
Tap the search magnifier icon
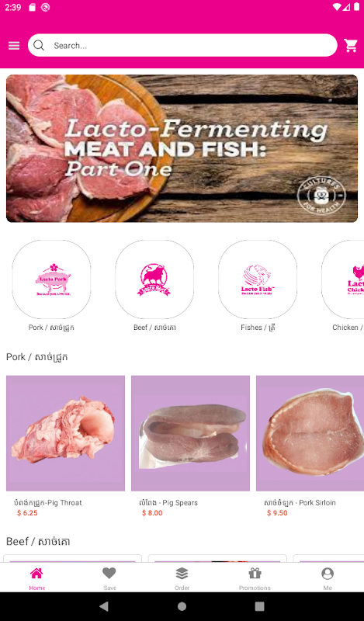pos(39,46)
